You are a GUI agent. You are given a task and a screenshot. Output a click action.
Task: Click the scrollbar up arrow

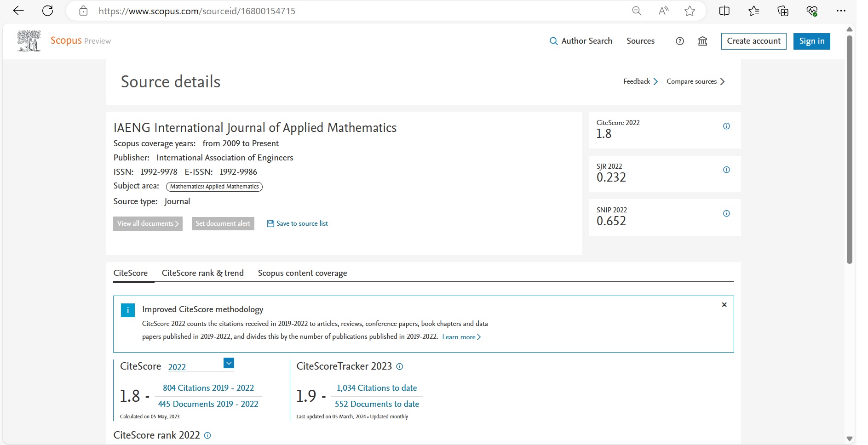point(850,29)
